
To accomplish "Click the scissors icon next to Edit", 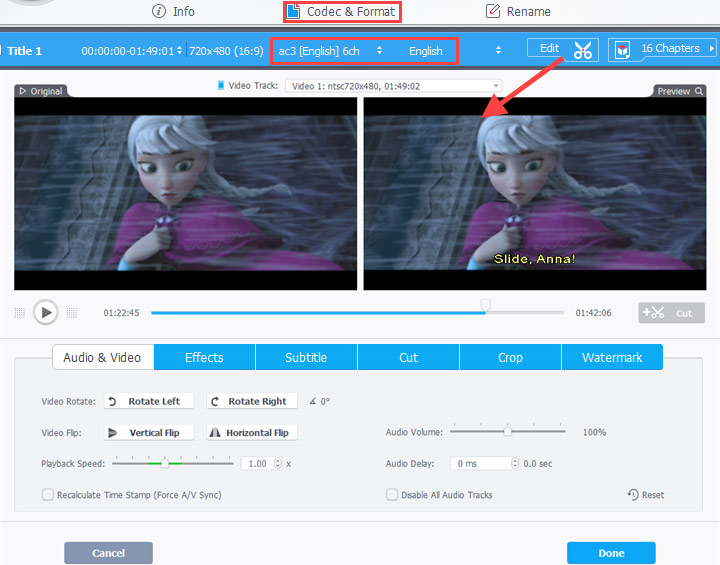I will [x=582, y=50].
